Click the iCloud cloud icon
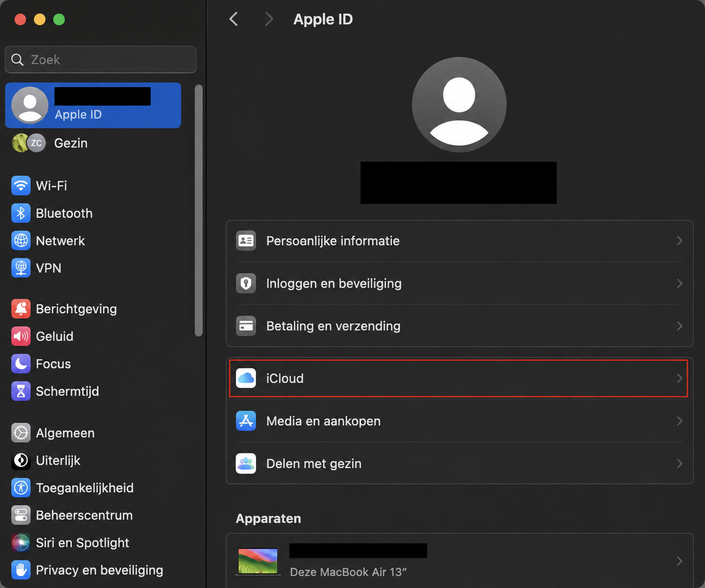This screenshot has width=705, height=588. coord(246,378)
